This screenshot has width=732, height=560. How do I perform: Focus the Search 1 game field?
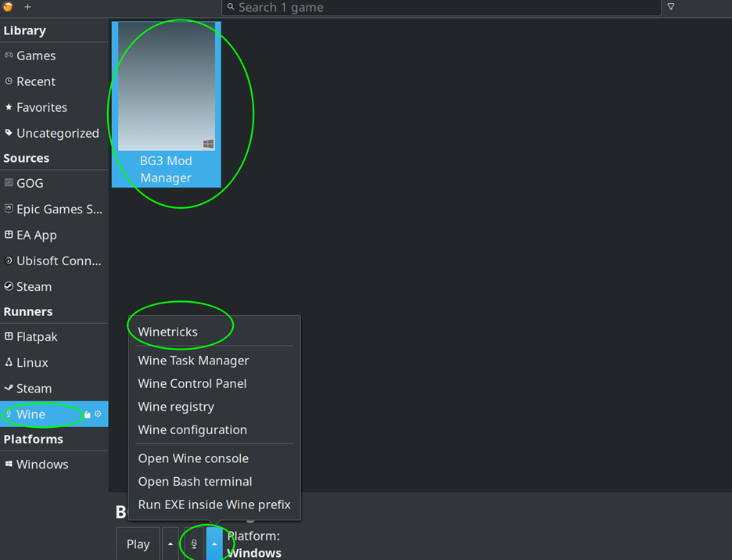pyautogui.click(x=441, y=8)
